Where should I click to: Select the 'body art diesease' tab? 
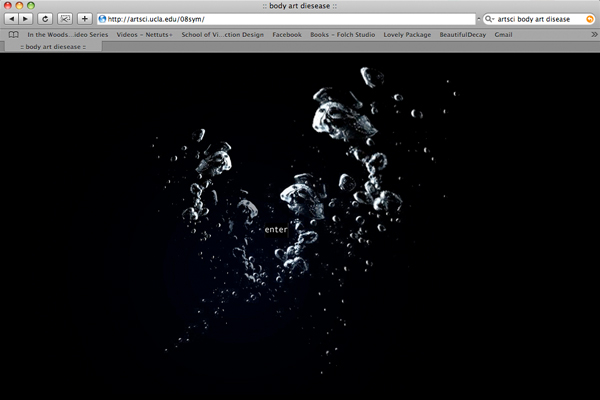pyautogui.click(x=50, y=46)
